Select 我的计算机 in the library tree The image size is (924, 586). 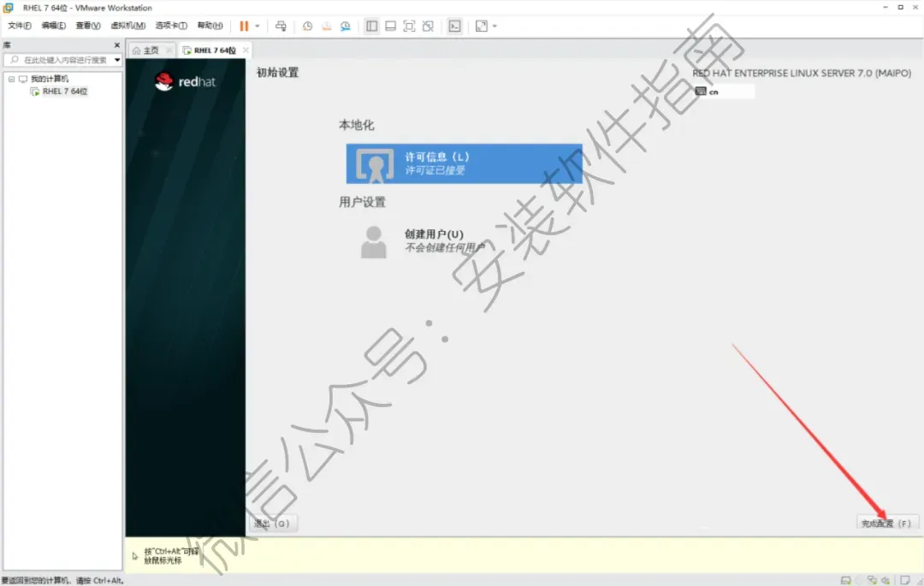(50, 79)
